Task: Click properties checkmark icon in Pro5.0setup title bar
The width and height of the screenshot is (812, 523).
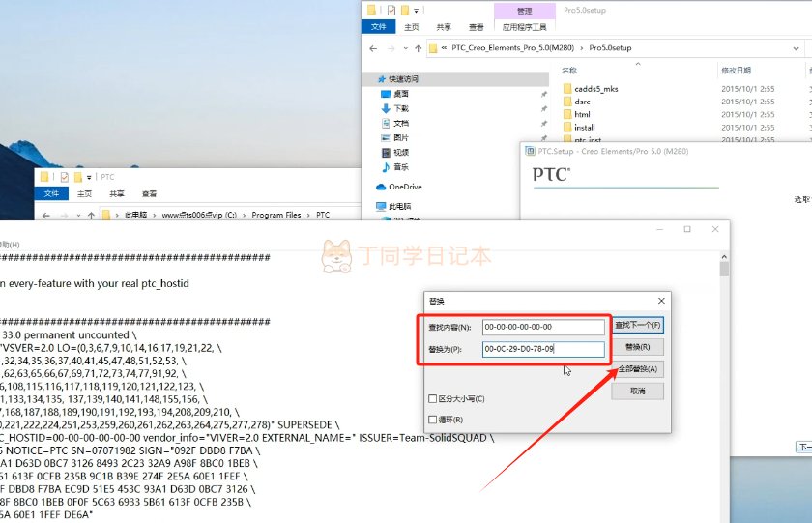Action: (x=391, y=10)
